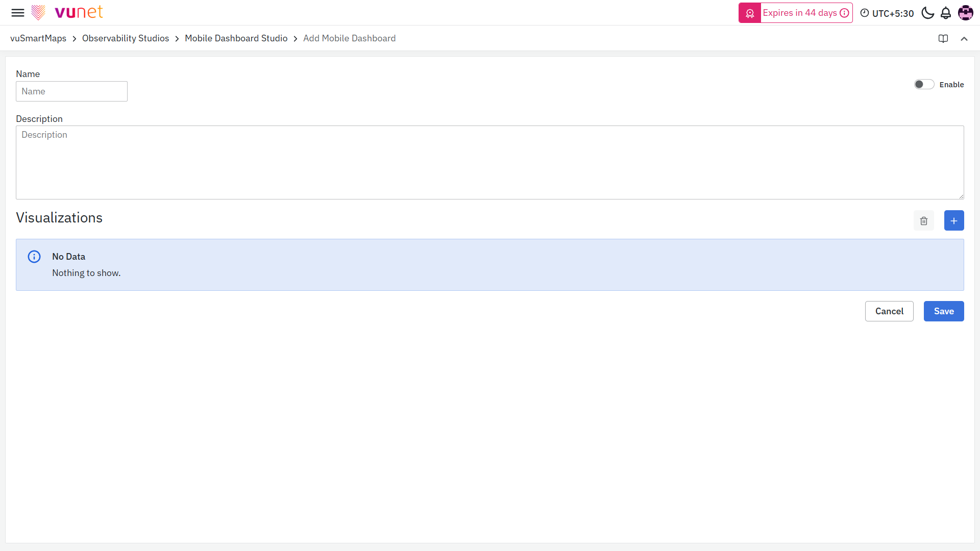Add a visualization with plus button
Screen dimensions: 980x551
pyautogui.click(x=953, y=221)
